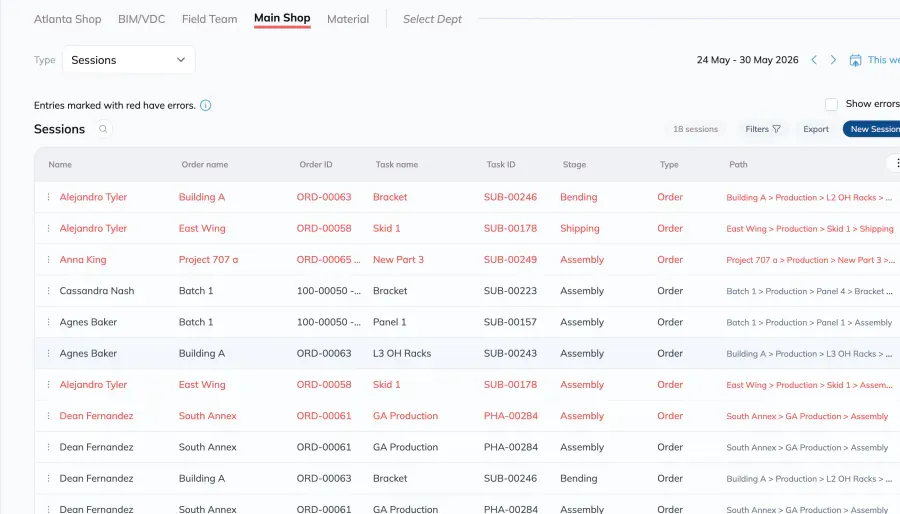Go to previous week arrow
900x514 pixels.
pyautogui.click(x=814, y=60)
